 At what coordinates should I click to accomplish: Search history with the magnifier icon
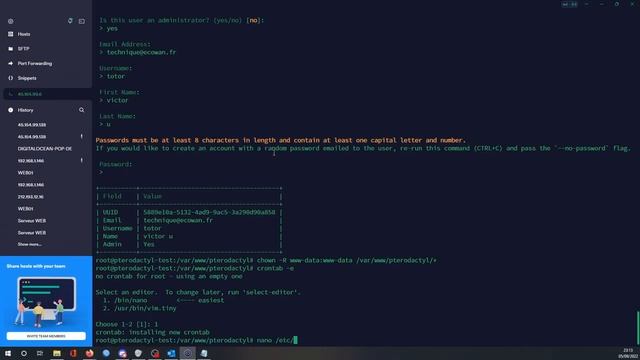tap(82, 110)
